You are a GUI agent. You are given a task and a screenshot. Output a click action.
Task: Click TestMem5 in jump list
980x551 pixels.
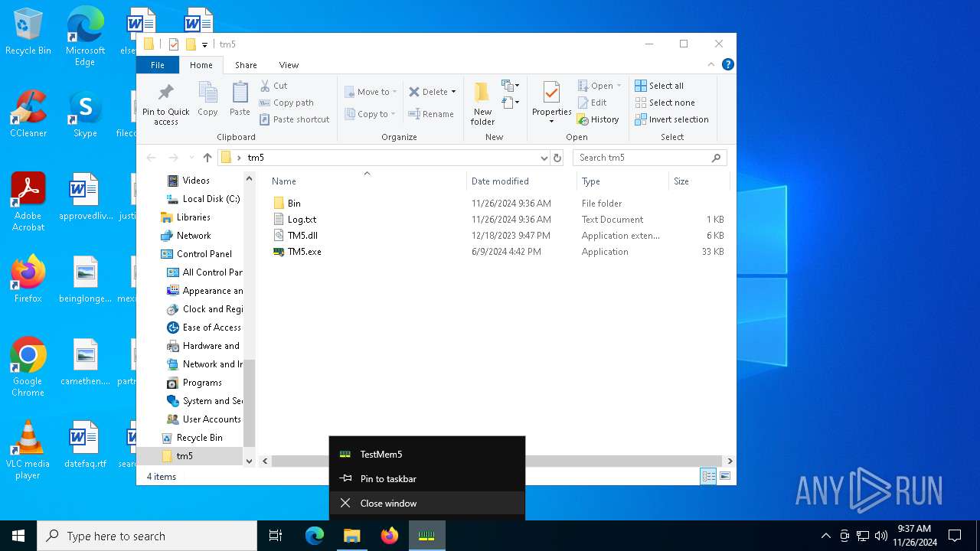(x=427, y=455)
